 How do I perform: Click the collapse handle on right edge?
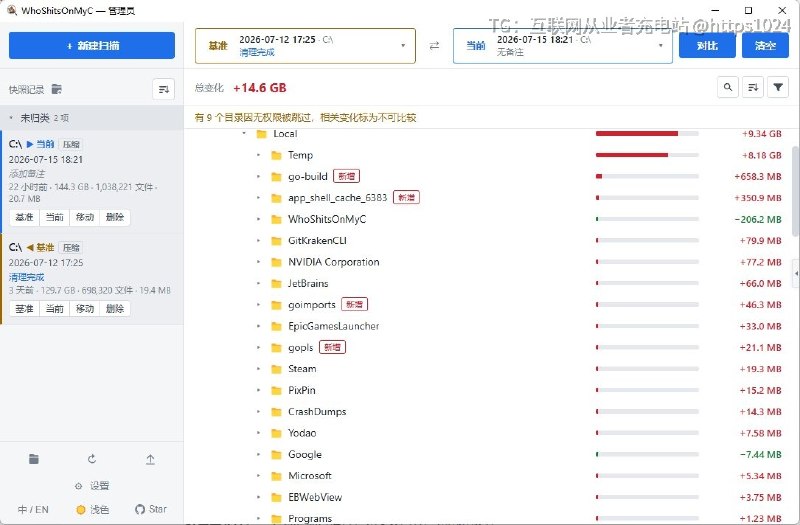pos(796,273)
